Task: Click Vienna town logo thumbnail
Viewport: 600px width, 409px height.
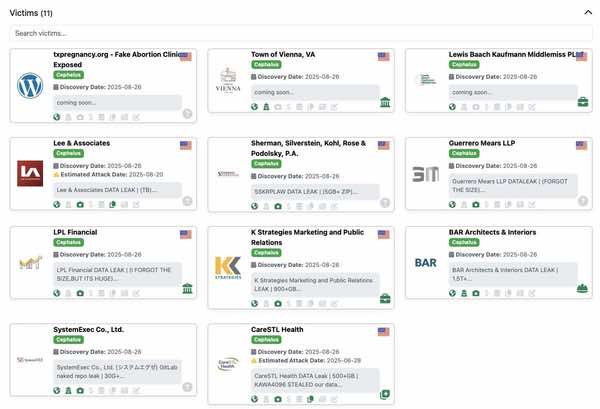Action: [x=228, y=80]
